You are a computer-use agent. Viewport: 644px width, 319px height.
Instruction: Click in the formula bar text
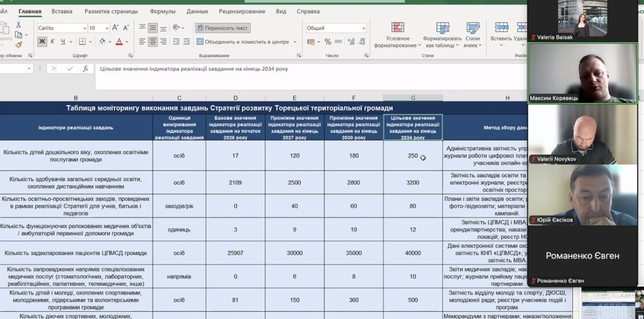(194, 68)
